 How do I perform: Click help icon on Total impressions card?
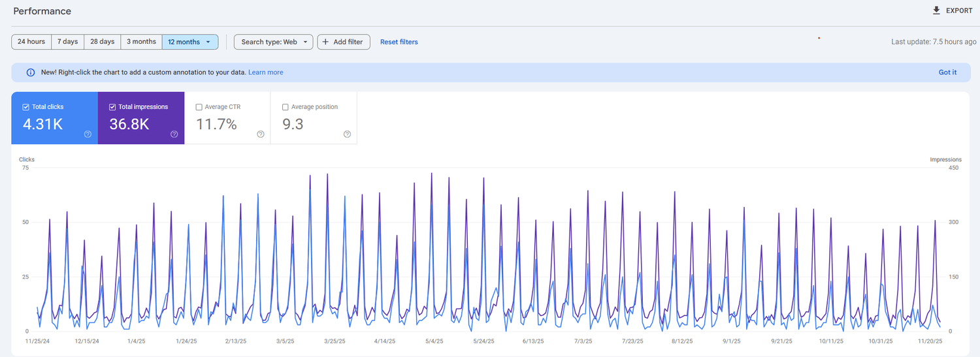pyautogui.click(x=174, y=134)
